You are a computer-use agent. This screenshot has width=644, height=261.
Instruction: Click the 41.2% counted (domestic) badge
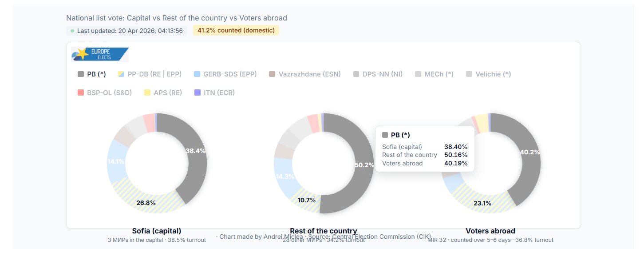(236, 31)
